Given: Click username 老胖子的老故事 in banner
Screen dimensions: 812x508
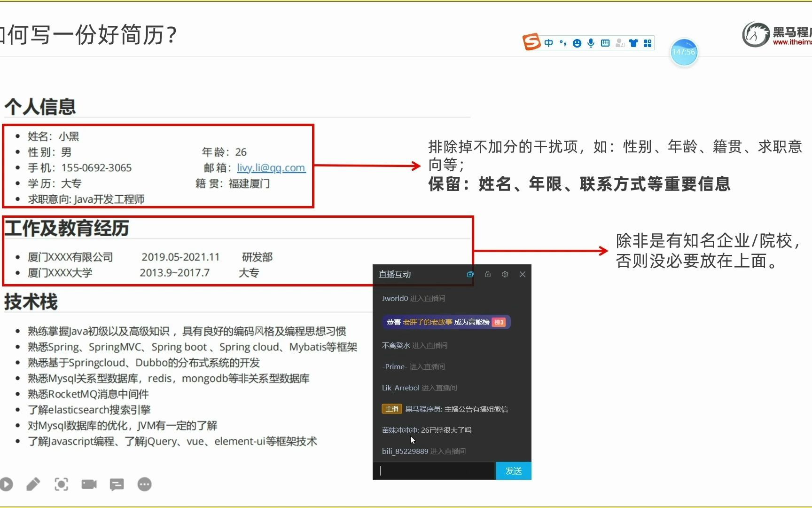Looking at the screenshot, I should pos(428,322).
